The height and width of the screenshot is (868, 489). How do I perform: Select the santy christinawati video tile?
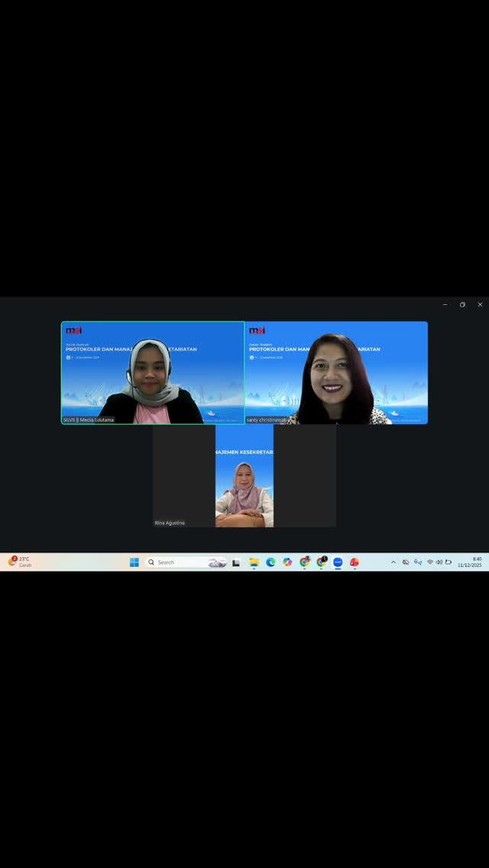[336, 373]
